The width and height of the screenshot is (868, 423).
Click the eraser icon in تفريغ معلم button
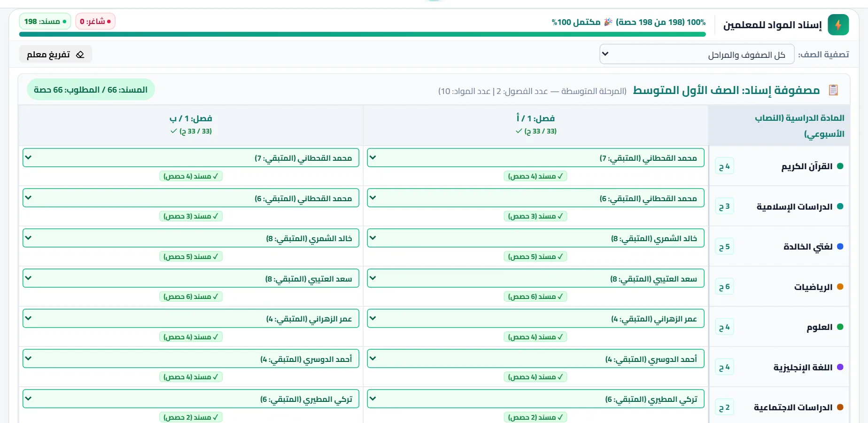(80, 55)
